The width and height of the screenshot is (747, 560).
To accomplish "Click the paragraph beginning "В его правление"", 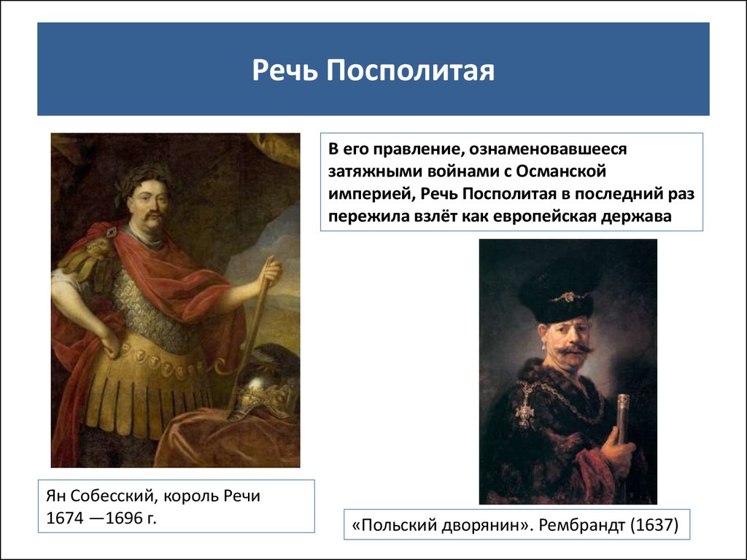I will point(511,182).
